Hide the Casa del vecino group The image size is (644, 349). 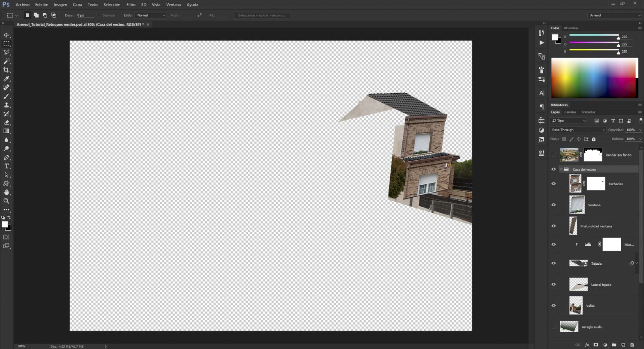[553, 169]
